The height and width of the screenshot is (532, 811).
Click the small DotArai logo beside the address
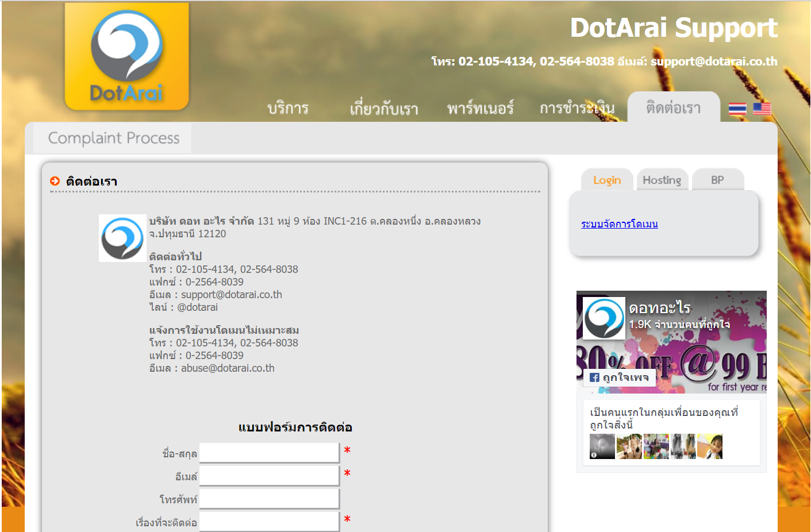122,238
